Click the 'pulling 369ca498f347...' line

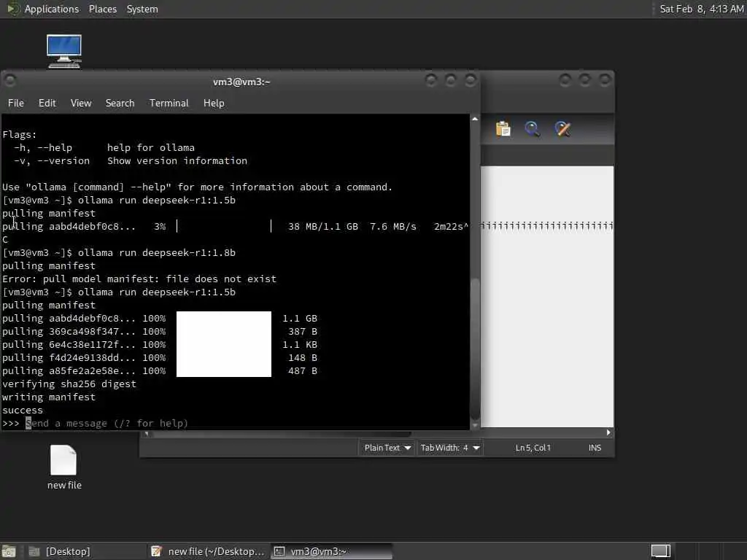(160, 332)
